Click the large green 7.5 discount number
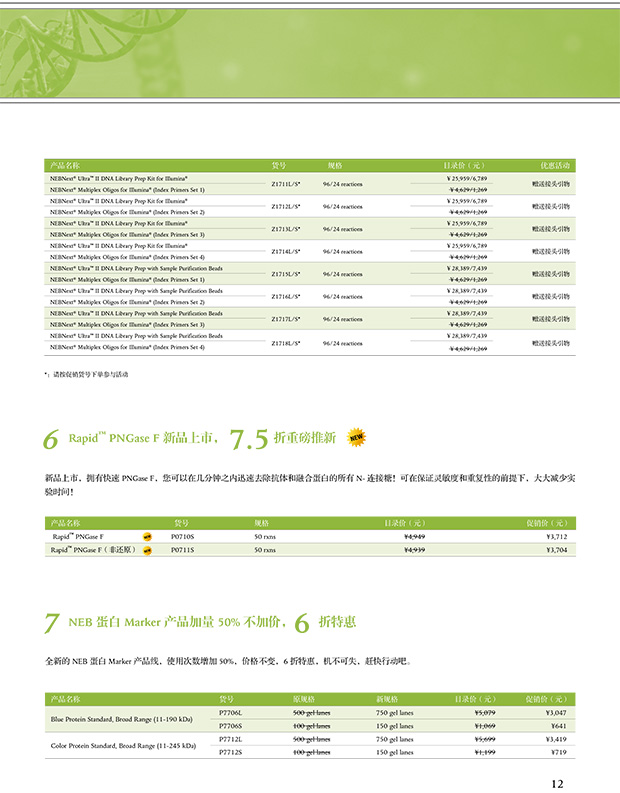This screenshot has height=793, width=620. (249, 438)
